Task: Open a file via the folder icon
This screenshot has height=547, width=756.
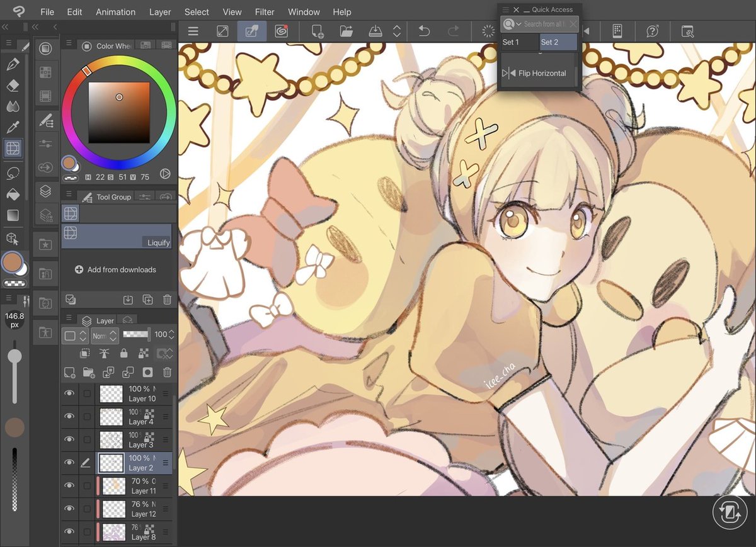Action: (x=346, y=31)
